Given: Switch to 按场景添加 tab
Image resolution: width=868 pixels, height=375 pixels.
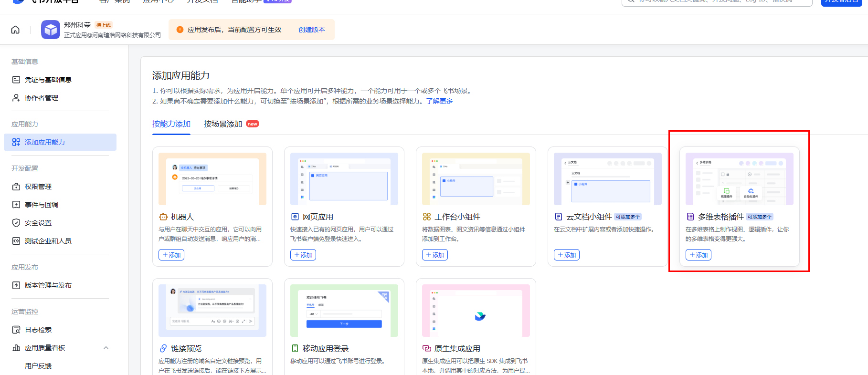Looking at the screenshot, I should [223, 124].
